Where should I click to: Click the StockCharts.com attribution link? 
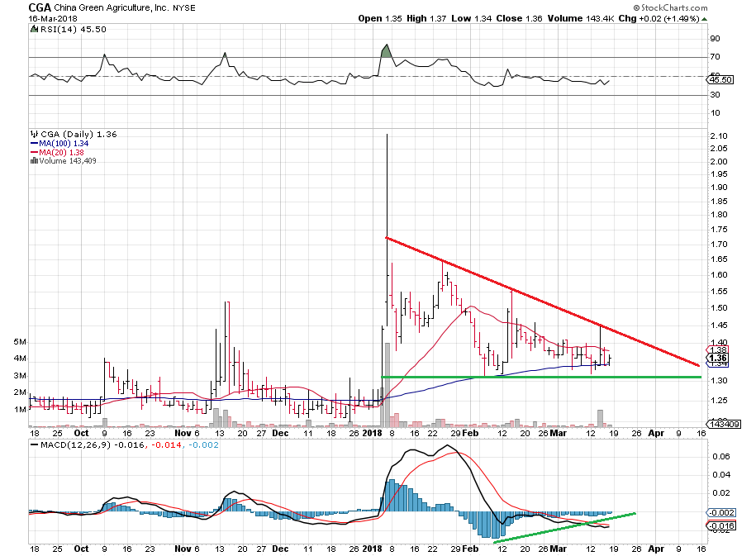pos(670,7)
